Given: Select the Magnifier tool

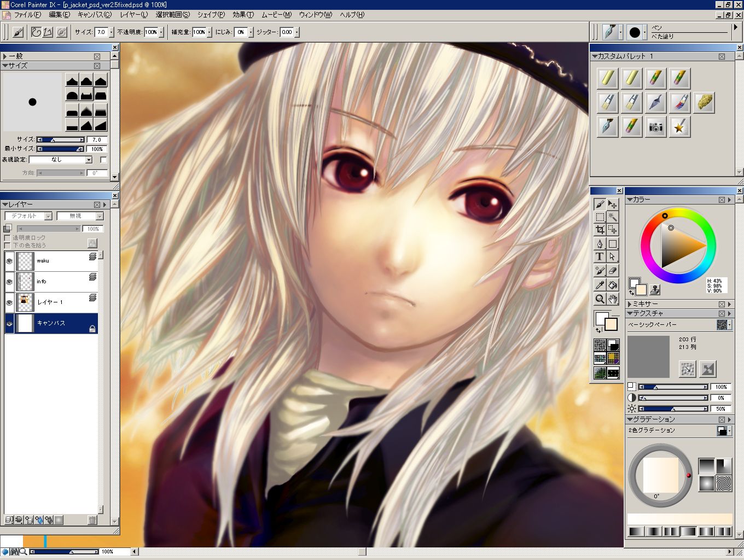Looking at the screenshot, I should point(600,299).
